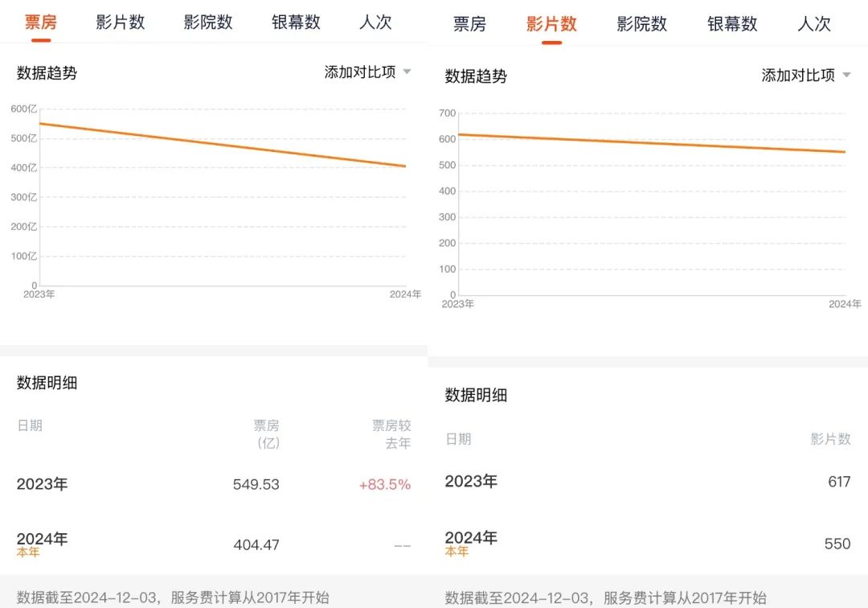Select the 2024年 box office row
Screen dimensions: 868x608
click(x=214, y=544)
